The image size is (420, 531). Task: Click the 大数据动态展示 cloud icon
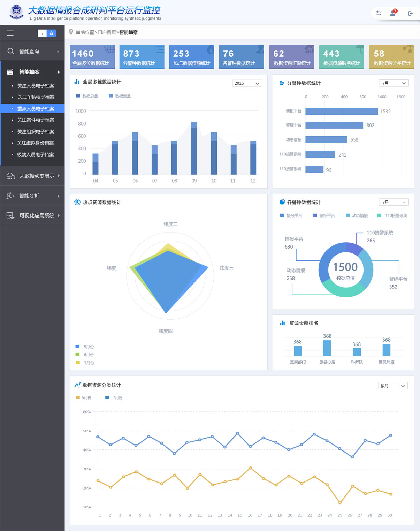(x=11, y=176)
